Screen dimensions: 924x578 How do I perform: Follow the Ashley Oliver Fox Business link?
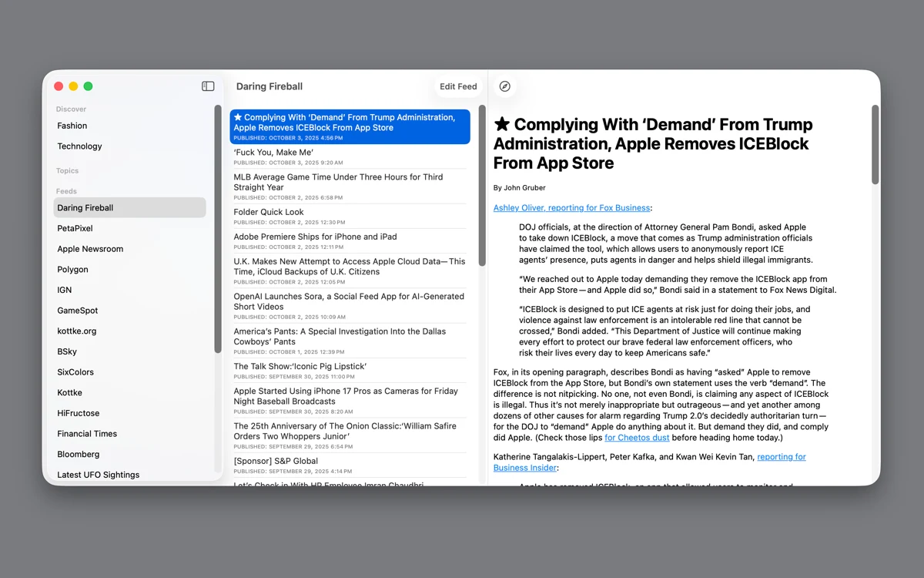[x=571, y=208]
